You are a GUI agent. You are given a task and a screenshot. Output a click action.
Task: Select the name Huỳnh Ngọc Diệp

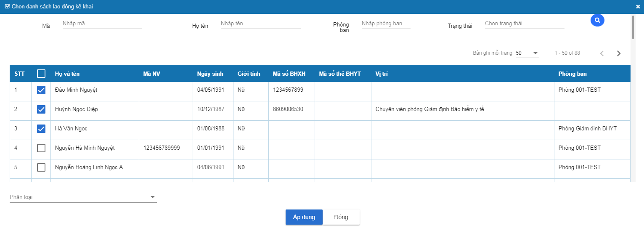pos(77,109)
